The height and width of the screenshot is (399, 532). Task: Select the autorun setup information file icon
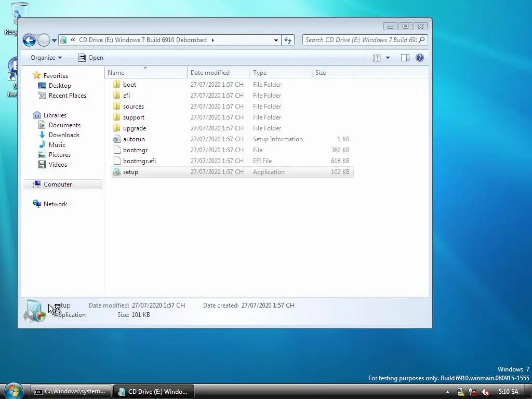click(x=117, y=139)
